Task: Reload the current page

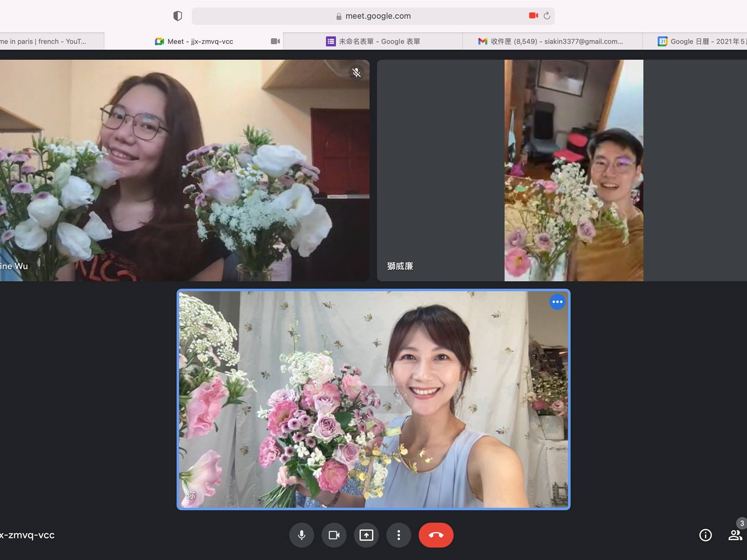Action: (547, 15)
